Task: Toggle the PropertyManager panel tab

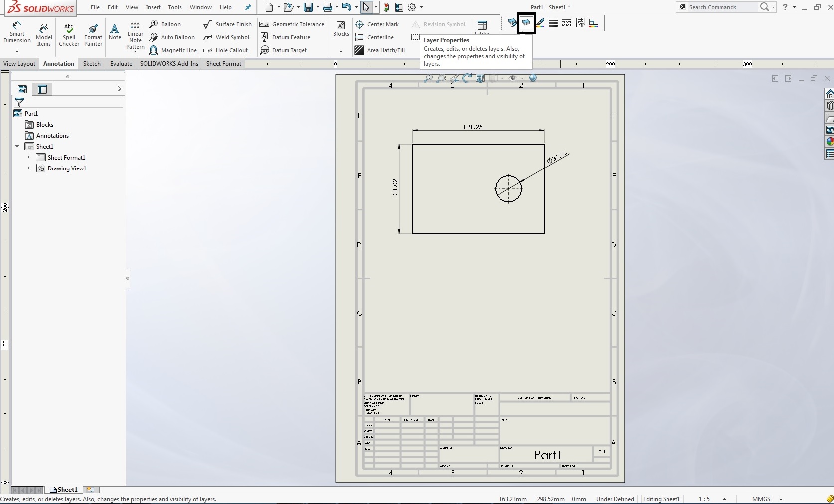Action: click(42, 89)
